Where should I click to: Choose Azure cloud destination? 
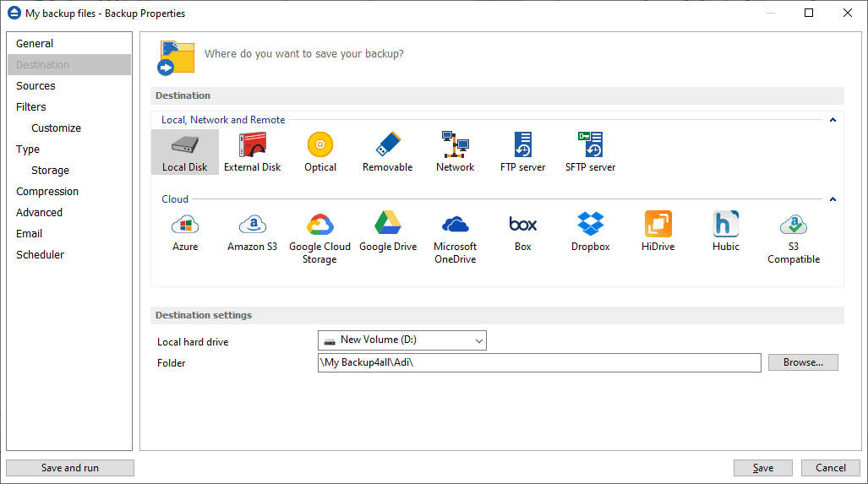tap(185, 231)
